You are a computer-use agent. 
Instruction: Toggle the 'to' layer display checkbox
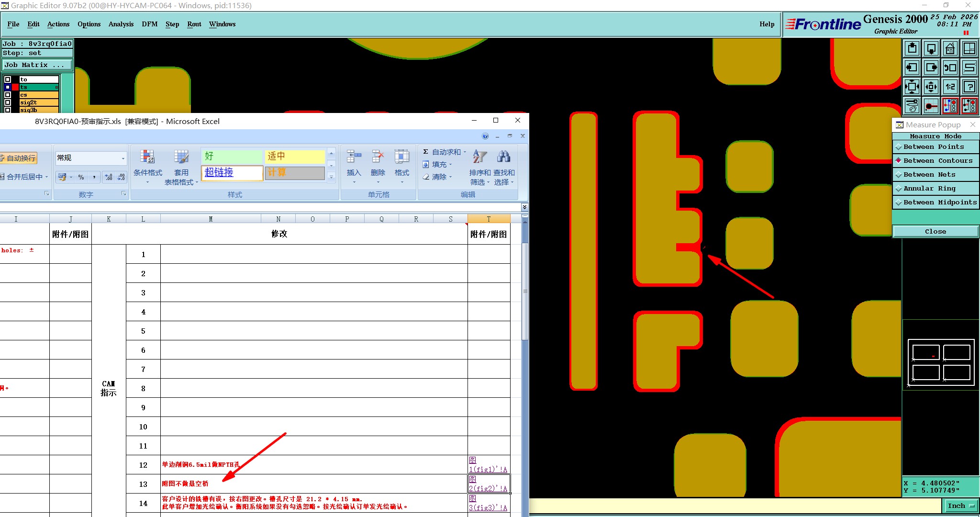[x=8, y=79]
